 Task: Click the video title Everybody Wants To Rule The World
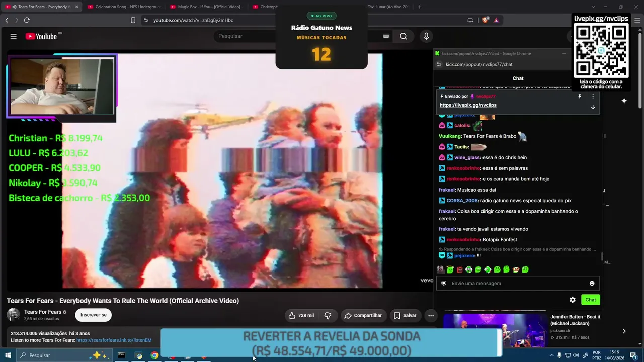point(123,301)
